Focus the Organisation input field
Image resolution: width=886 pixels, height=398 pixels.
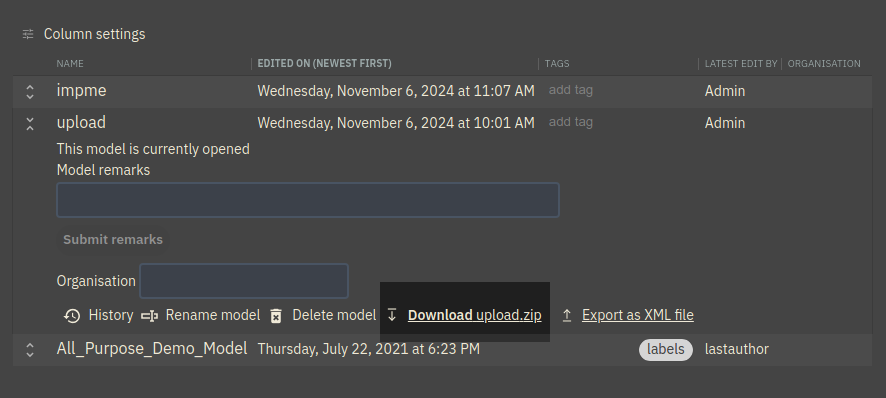(x=244, y=280)
